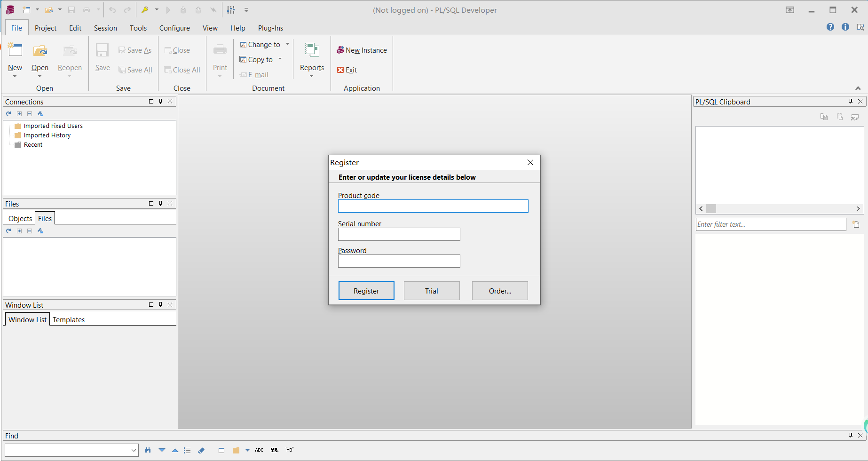Viewport: 868px width, 461px height.
Task: Click the blue info about icon
Action: (x=845, y=27)
